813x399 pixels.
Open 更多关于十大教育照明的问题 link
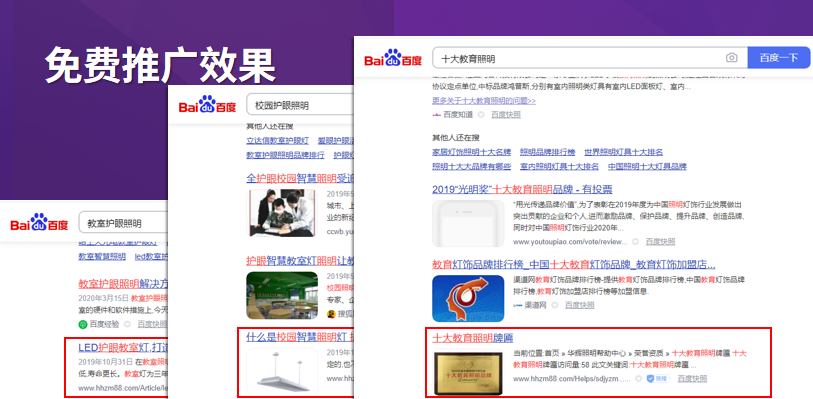484,101
